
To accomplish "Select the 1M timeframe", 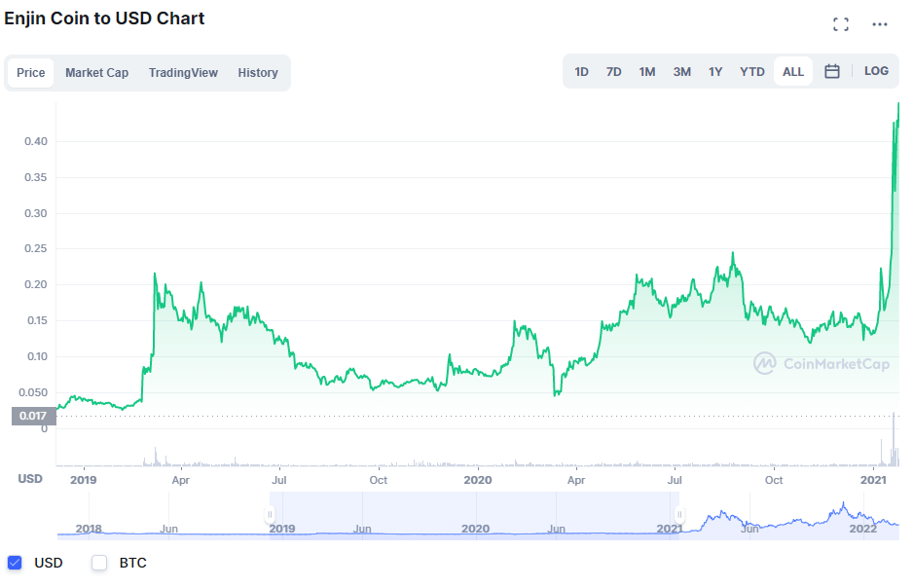I will [646, 71].
